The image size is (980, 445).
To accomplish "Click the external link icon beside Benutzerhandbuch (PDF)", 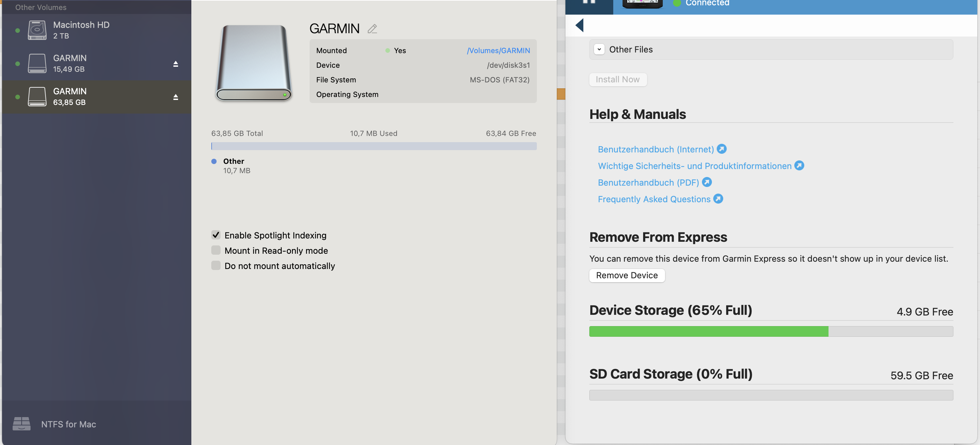I will 707,182.
